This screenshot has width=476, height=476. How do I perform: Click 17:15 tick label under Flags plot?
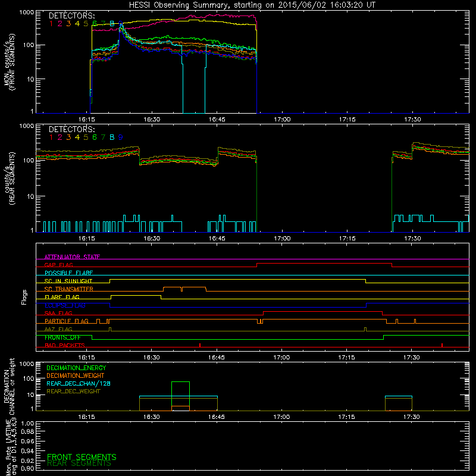(x=346, y=358)
